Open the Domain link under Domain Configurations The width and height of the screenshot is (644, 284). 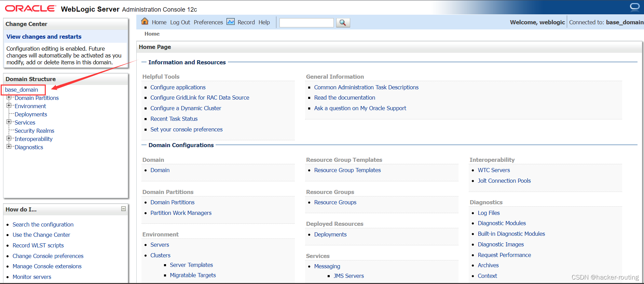[160, 170]
